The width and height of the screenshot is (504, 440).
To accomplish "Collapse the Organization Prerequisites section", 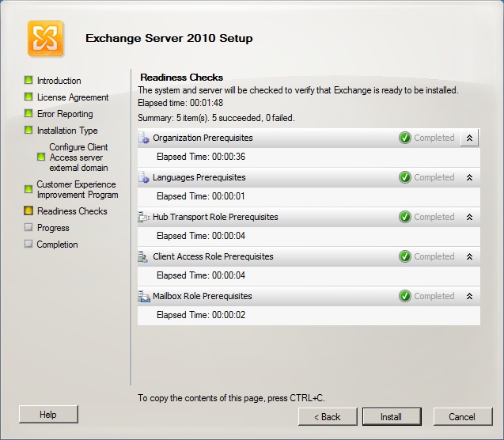I will 469,138.
